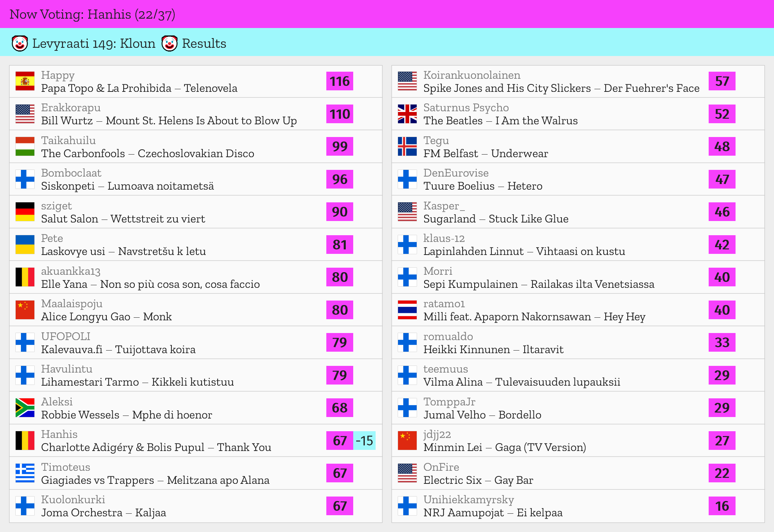Image resolution: width=774 pixels, height=532 pixels.
Task: Click Bill Wurtz – Mount St. Helens entry
Action: (169, 121)
